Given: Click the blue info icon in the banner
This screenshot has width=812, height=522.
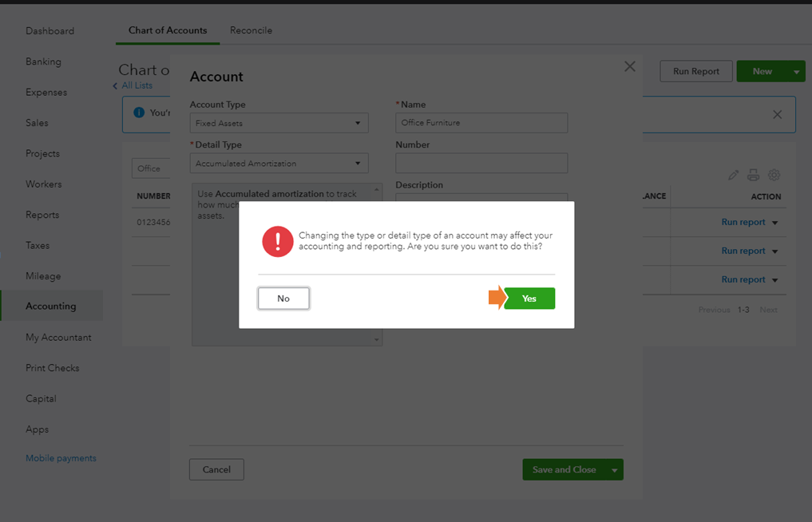Looking at the screenshot, I should (139, 113).
